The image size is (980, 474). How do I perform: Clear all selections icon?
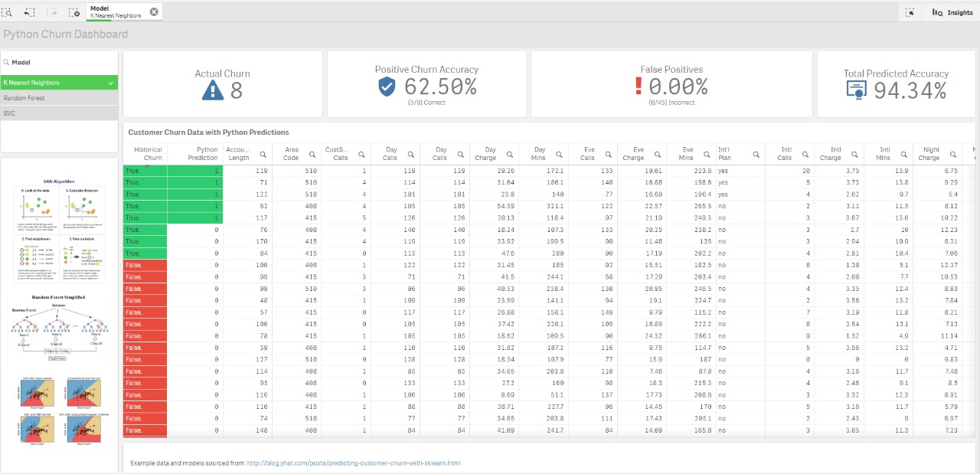tap(74, 12)
